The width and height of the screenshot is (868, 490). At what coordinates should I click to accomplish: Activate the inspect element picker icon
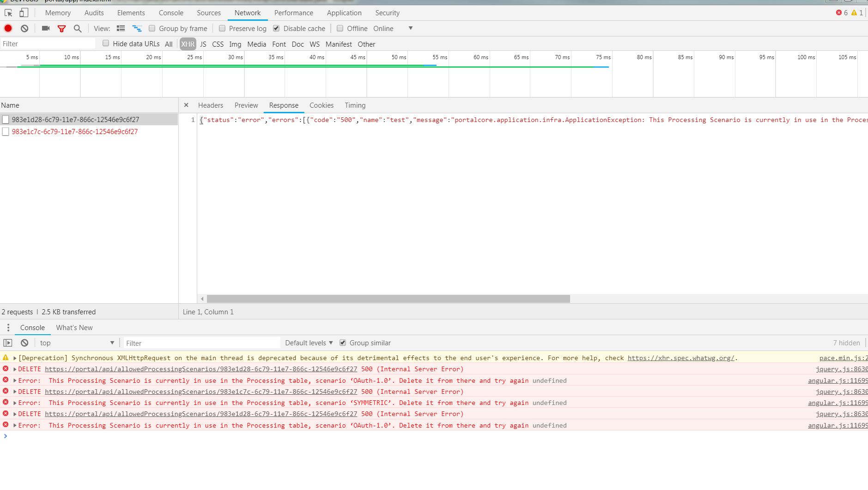8,13
